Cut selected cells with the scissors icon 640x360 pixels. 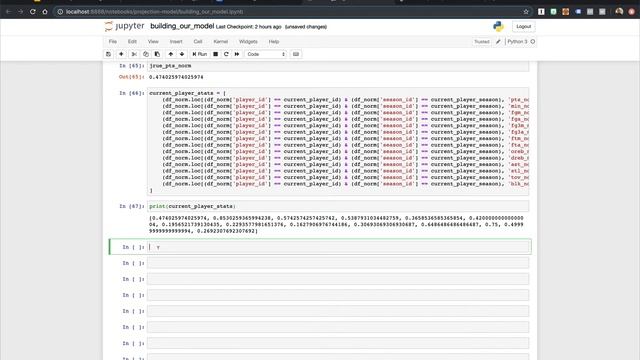(x=134, y=54)
